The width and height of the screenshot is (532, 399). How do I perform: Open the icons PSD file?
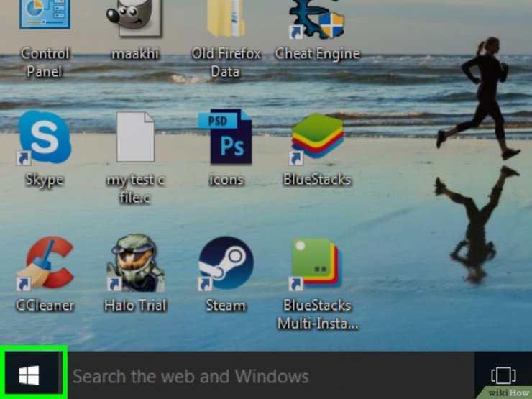tap(226, 137)
